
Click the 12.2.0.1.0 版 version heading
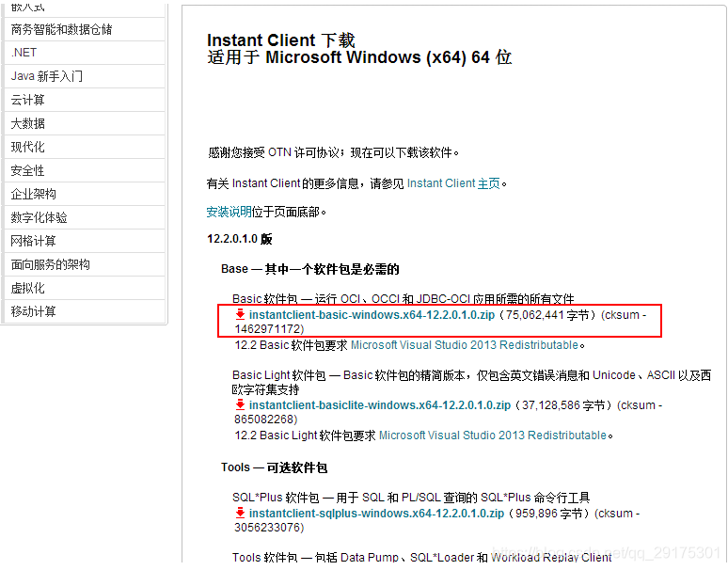point(240,239)
